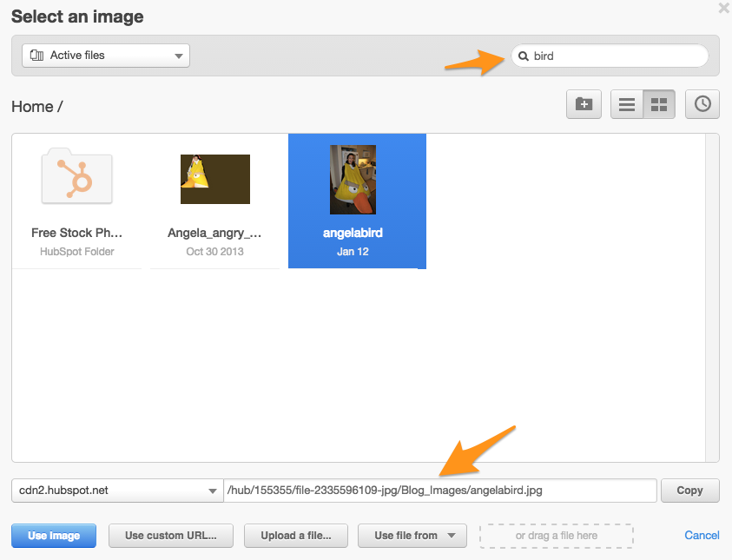Click Use custom URL button

(169, 536)
